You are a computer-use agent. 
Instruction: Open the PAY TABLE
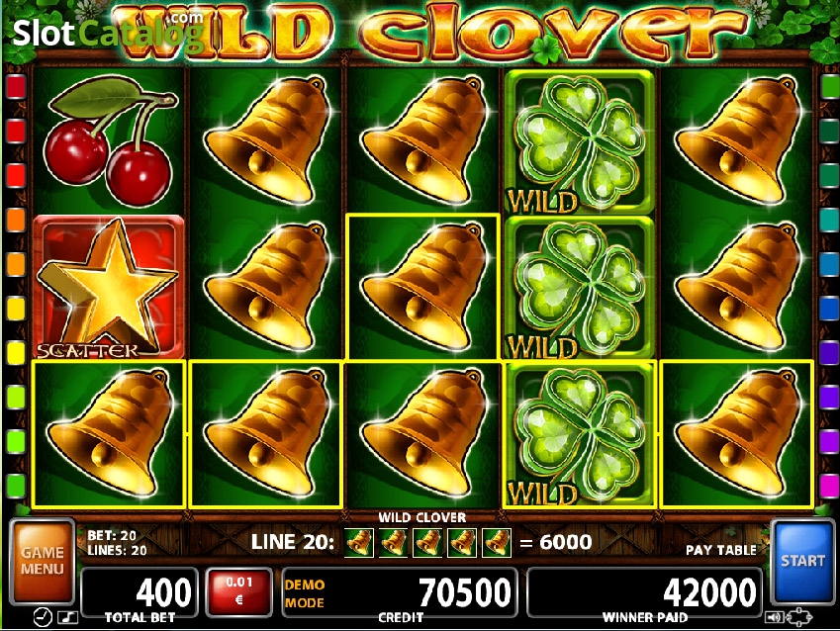tap(721, 550)
